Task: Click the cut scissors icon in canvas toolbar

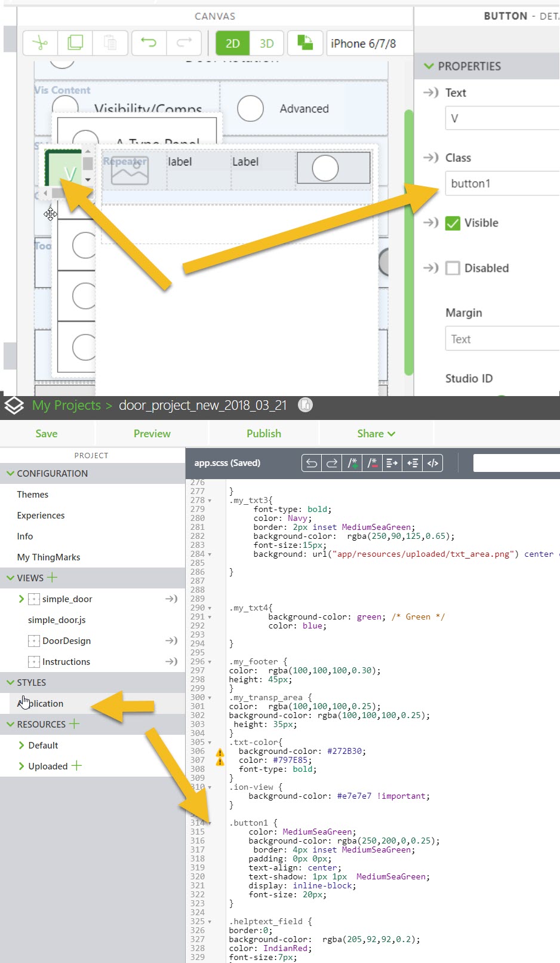Action: click(x=40, y=43)
